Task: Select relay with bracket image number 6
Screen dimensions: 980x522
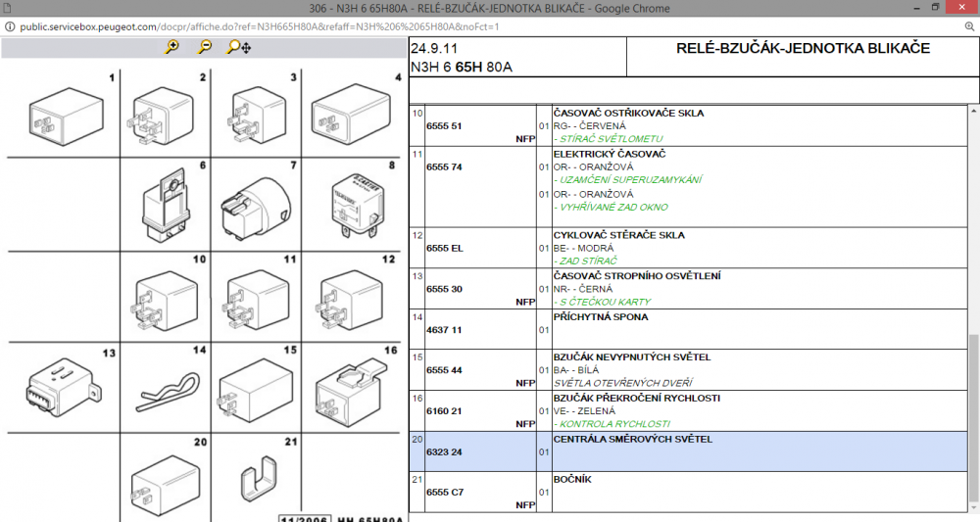Action: click(x=166, y=205)
